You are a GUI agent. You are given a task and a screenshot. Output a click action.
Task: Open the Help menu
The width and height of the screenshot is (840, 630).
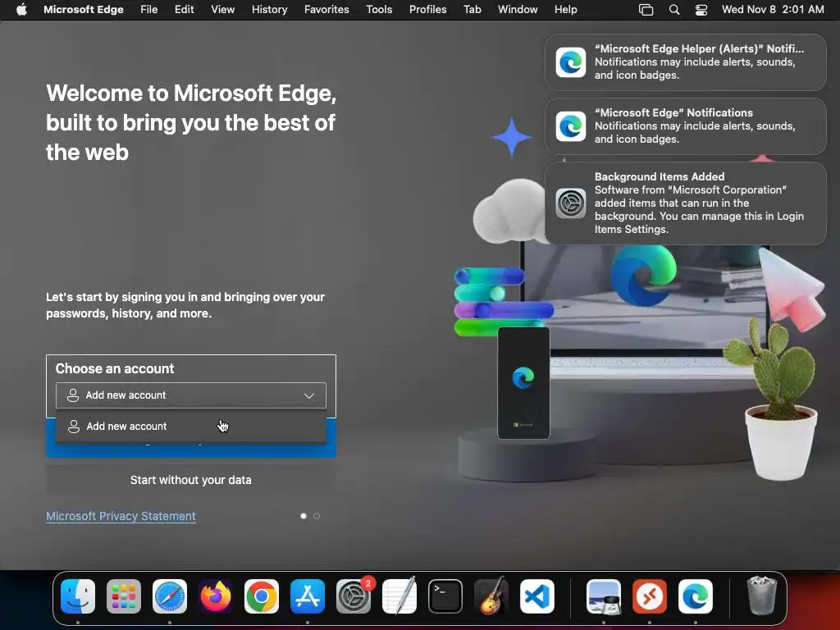pyautogui.click(x=566, y=10)
